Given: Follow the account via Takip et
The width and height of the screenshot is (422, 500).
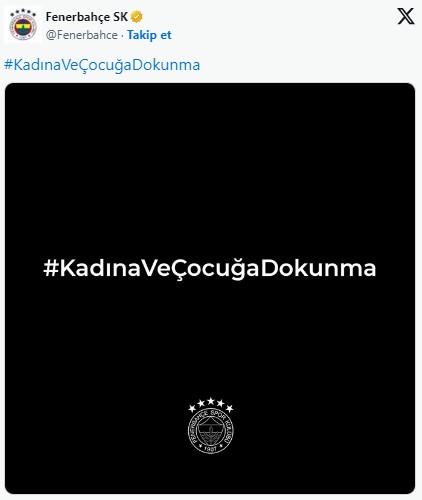Looking at the screenshot, I should [x=149, y=35].
